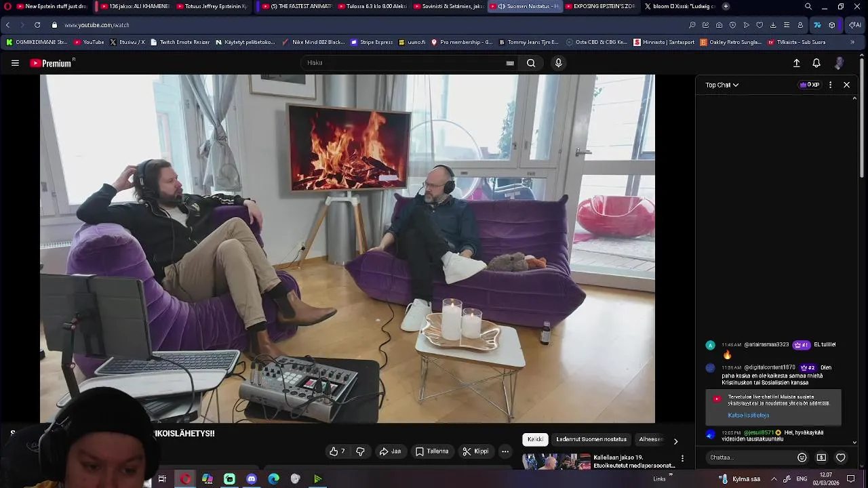Click the #1 crown badge by arialrasmaa3323

(802, 345)
